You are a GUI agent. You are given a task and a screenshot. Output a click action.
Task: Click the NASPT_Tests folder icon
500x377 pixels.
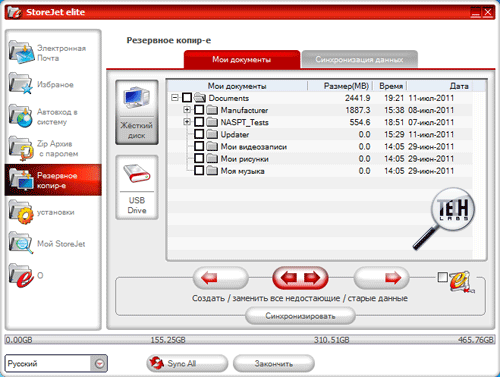click(212, 122)
